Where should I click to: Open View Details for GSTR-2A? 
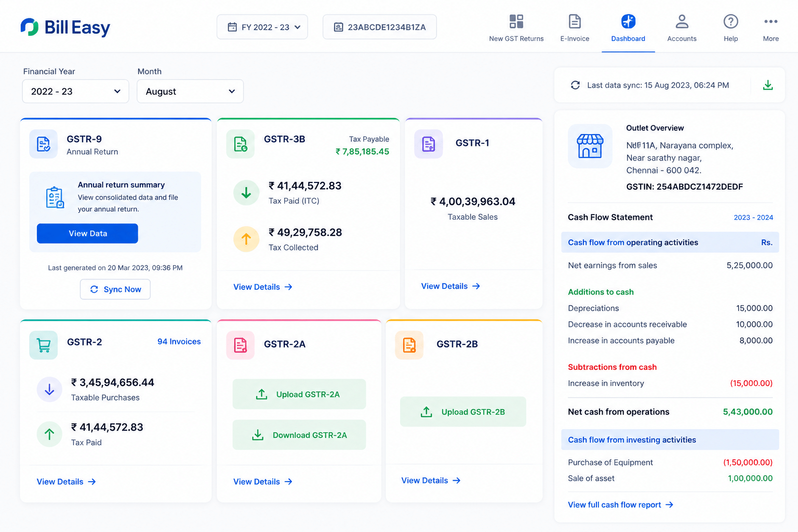point(263,482)
